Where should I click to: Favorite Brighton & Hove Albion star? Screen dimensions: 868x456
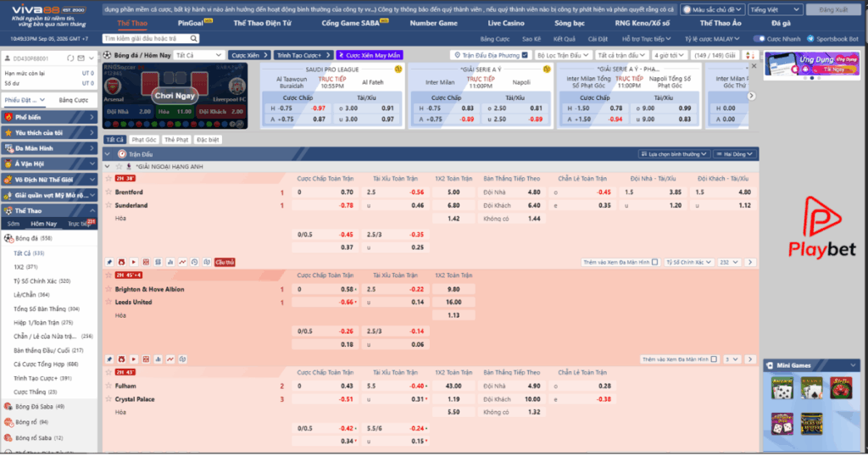click(x=109, y=289)
